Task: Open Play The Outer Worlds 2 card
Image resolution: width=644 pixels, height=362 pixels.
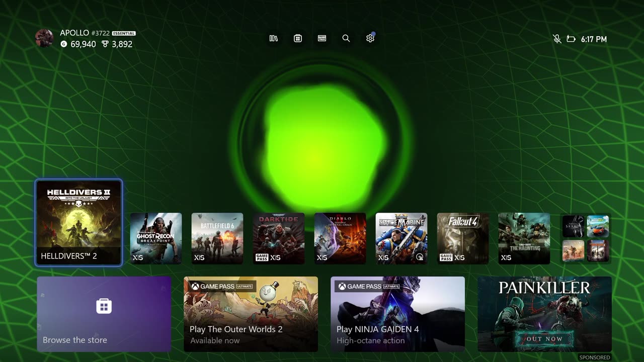Action: pyautogui.click(x=251, y=314)
